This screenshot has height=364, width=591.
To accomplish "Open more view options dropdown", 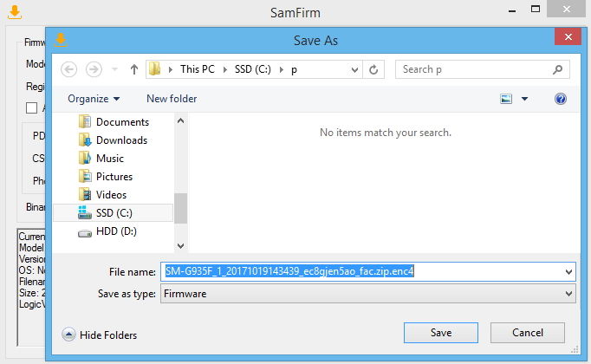I will tap(524, 99).
